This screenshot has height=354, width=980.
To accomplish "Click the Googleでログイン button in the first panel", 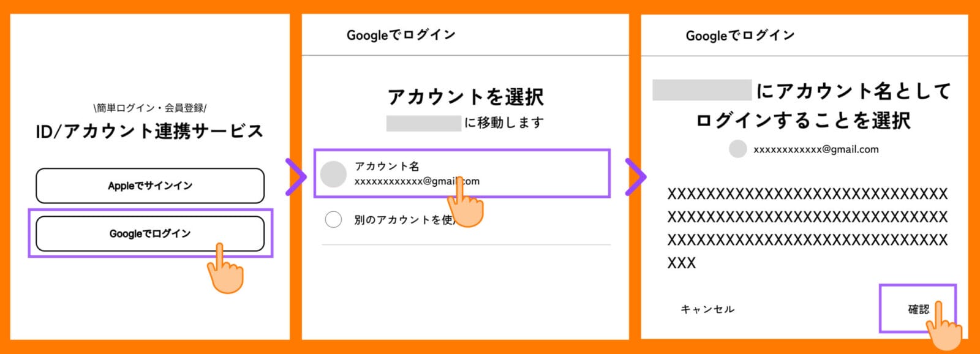I will click(x=150, y=233).
